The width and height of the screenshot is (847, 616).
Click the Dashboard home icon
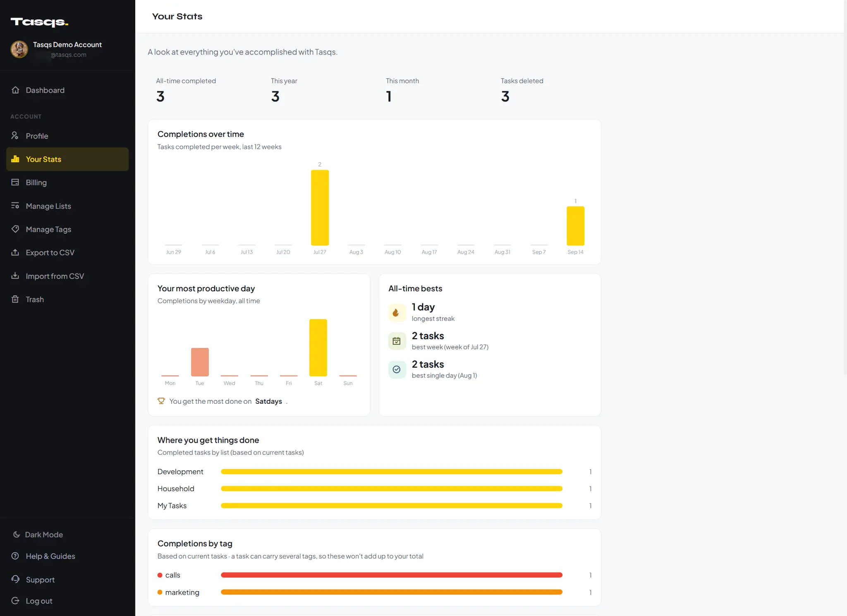[15, 90]
